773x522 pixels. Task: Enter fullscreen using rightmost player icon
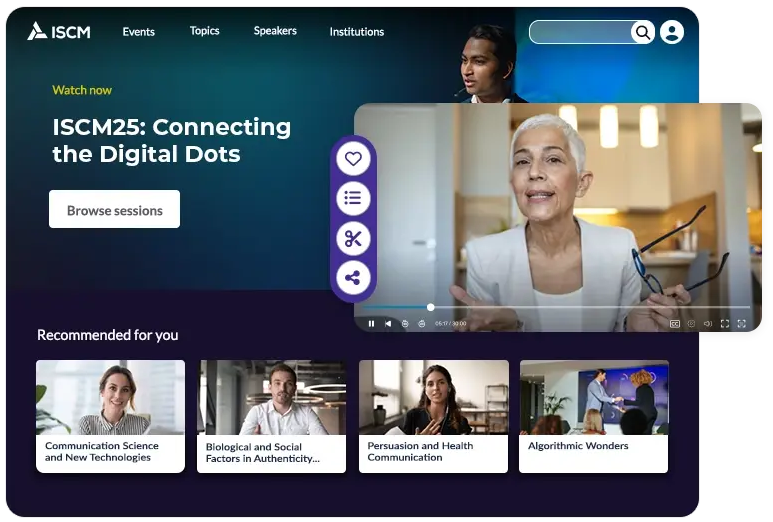741,323
